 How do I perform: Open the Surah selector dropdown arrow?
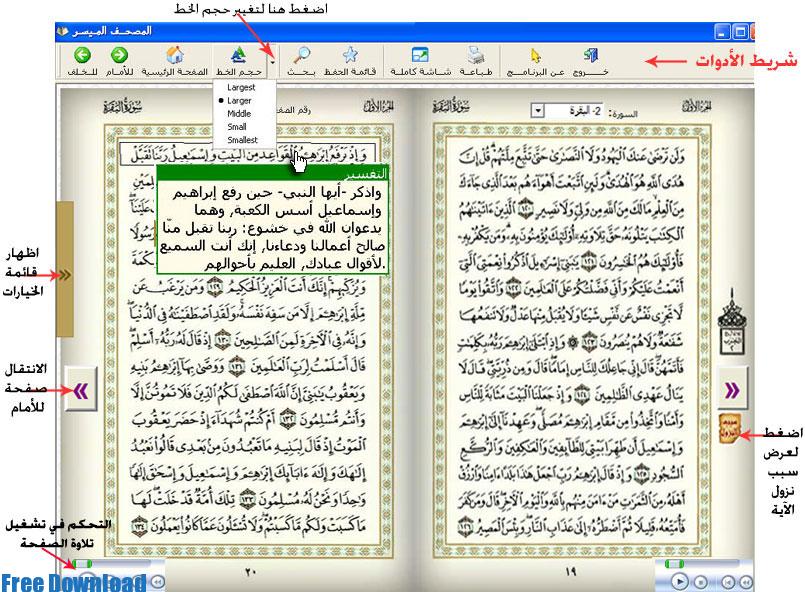pyautogui.click(x=537, y=110)
